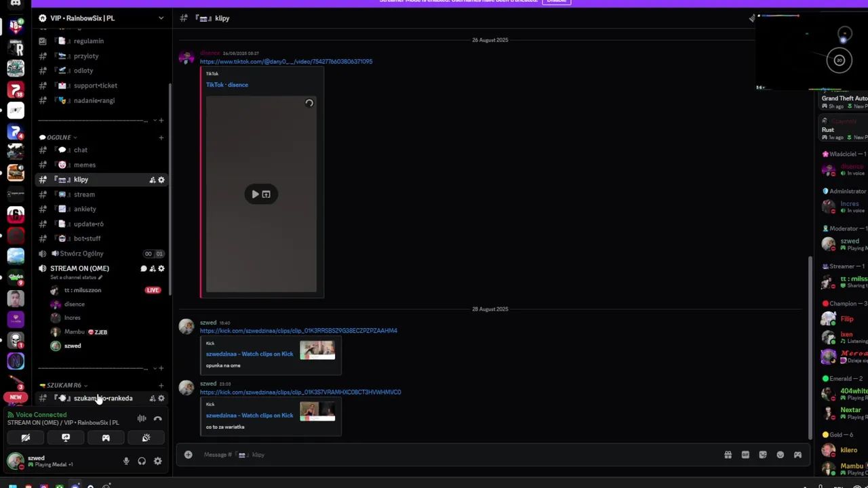Open the ankiety channel

[x=102, y=209]
